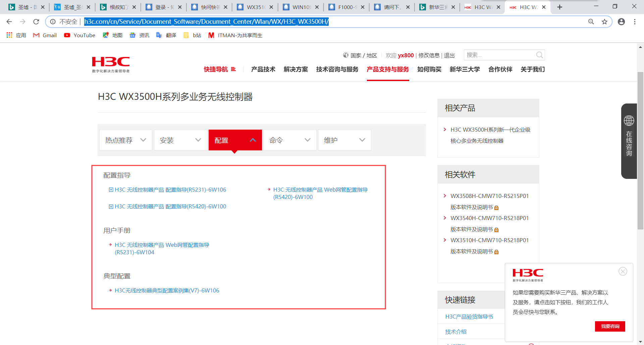Open the 合作伙伴 menu
The image size is (644, 345).
click(500, 69)
